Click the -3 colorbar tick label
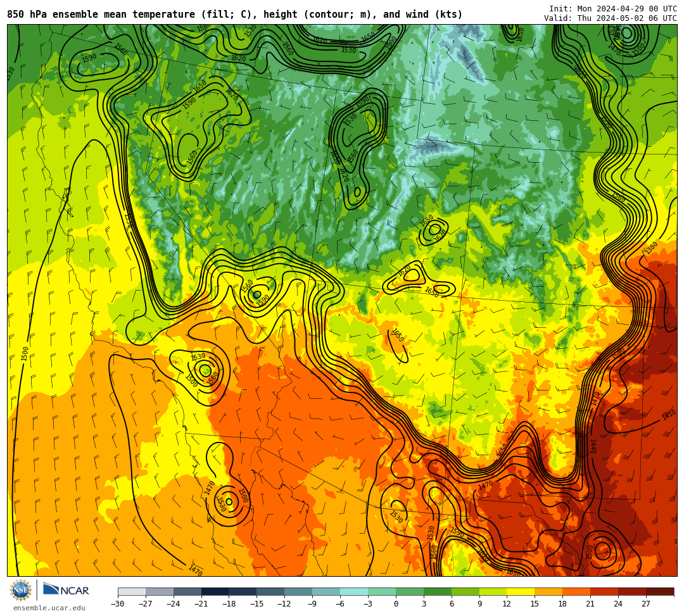Image resolution: width=684 pixels, height=616 pixels. coord(368,604)
